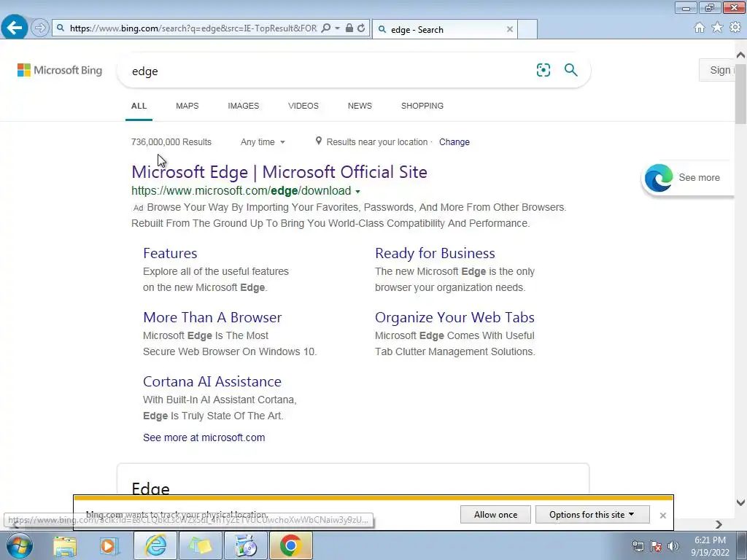The image size is (747, 560).
Task: Open a new blank tab
Action: click(527, 29)
